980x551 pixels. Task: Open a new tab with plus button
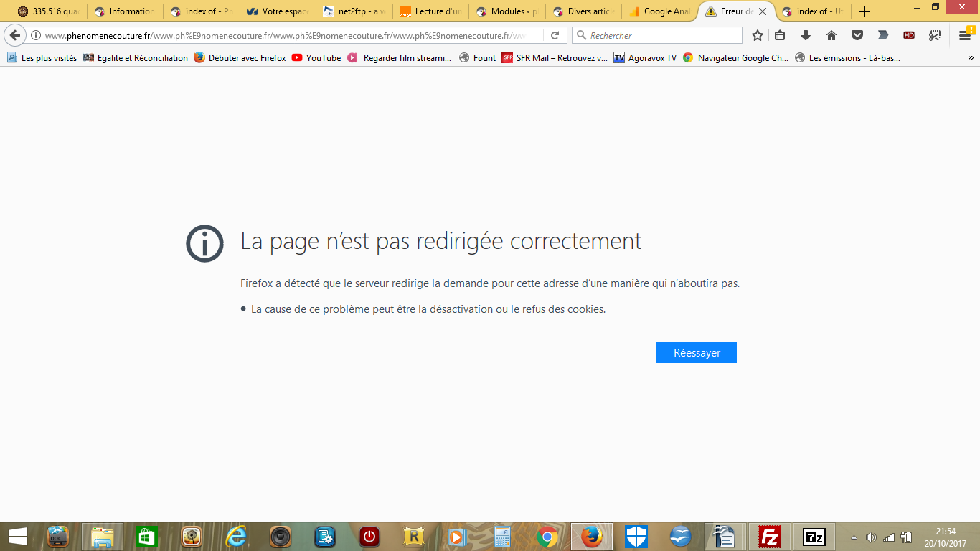(864, 11)
